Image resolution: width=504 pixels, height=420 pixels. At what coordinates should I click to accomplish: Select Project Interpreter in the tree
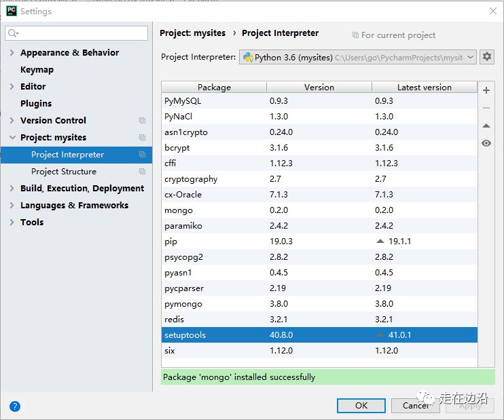77,155
